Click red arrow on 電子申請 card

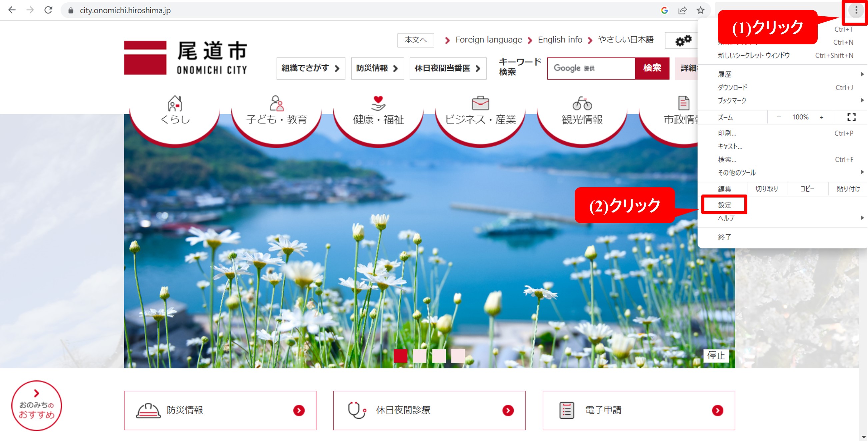coord(717,410)
